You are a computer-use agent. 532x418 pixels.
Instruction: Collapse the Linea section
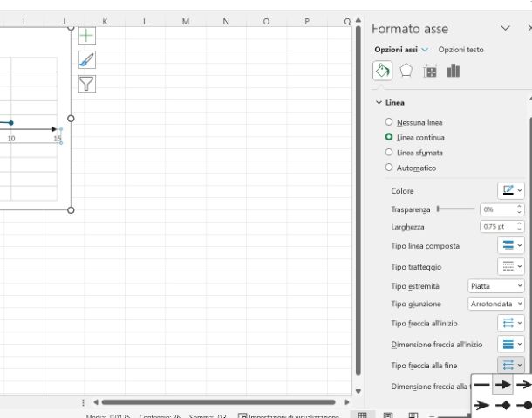click(379, 103)
